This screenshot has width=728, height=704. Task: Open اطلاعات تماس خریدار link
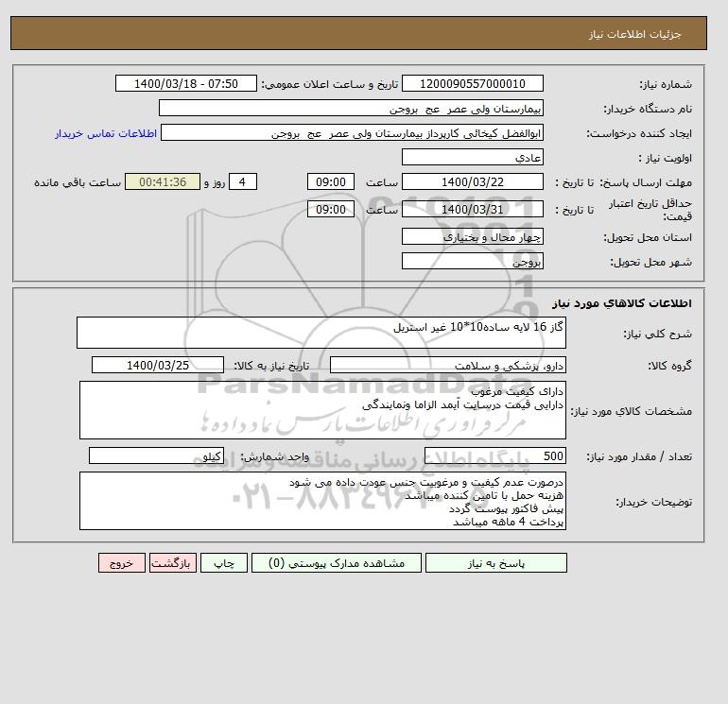(x=106, y=133)
